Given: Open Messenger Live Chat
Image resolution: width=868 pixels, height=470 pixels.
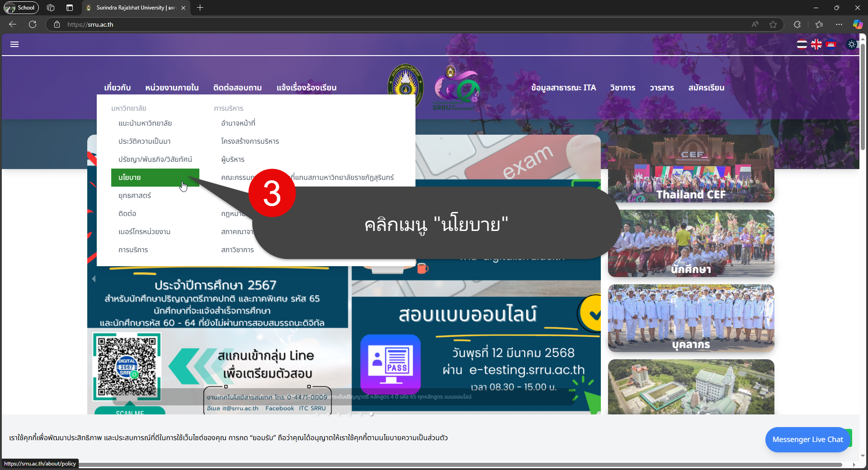Looking at the screenshot, I should (808, 439).
